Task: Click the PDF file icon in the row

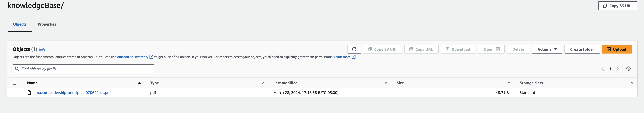Action: (29, 92)
